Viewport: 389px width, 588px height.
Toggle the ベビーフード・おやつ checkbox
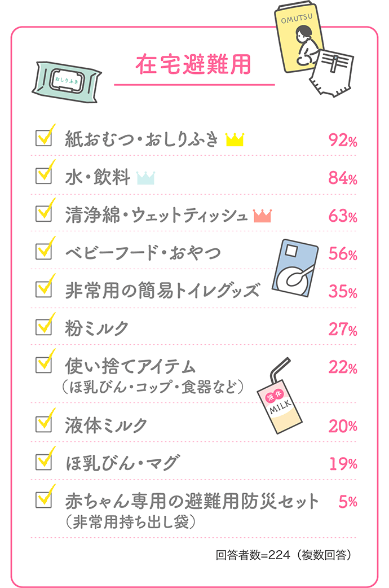coord(43,252)
